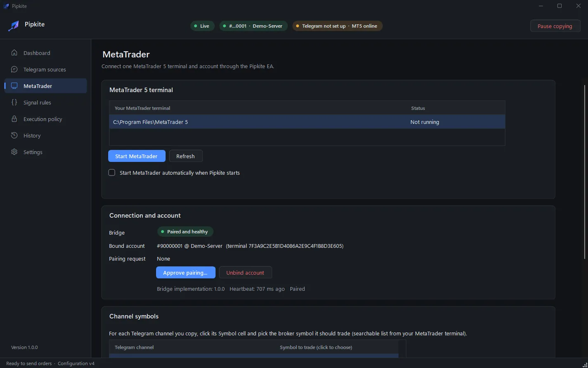Go to Telegram sources
Screen dimensions: 588x368
coord(46,69)
